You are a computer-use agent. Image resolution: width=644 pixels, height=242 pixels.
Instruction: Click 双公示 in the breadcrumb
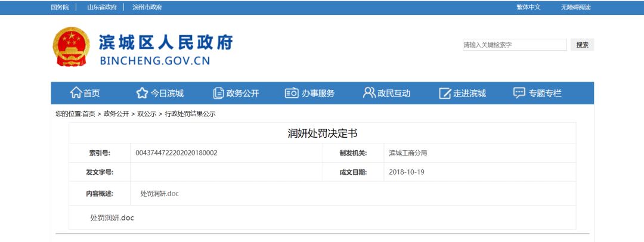coord(147,114)
